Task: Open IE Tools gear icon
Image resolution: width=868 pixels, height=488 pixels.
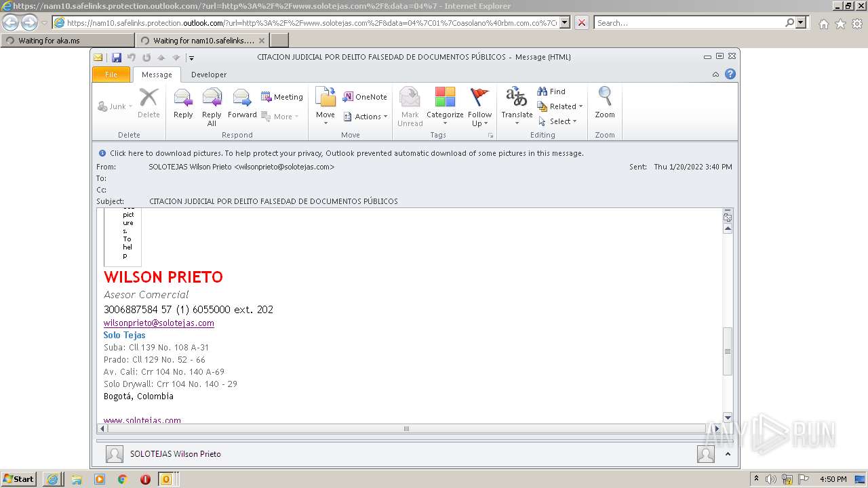Action: (x=857, y=24)
